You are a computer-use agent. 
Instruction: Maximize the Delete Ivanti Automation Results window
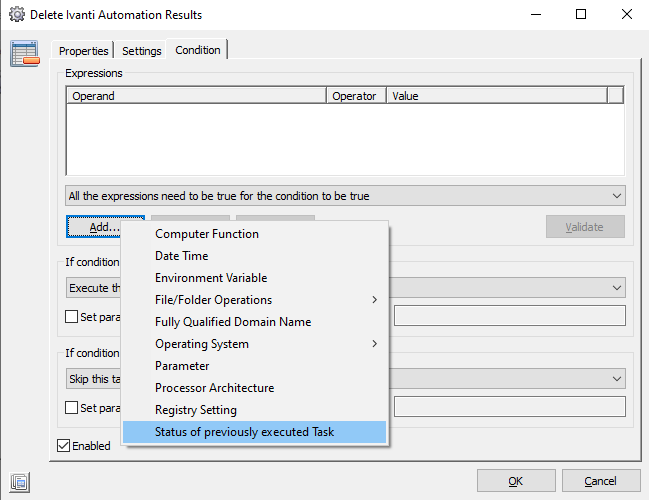(x=581, y=14)
